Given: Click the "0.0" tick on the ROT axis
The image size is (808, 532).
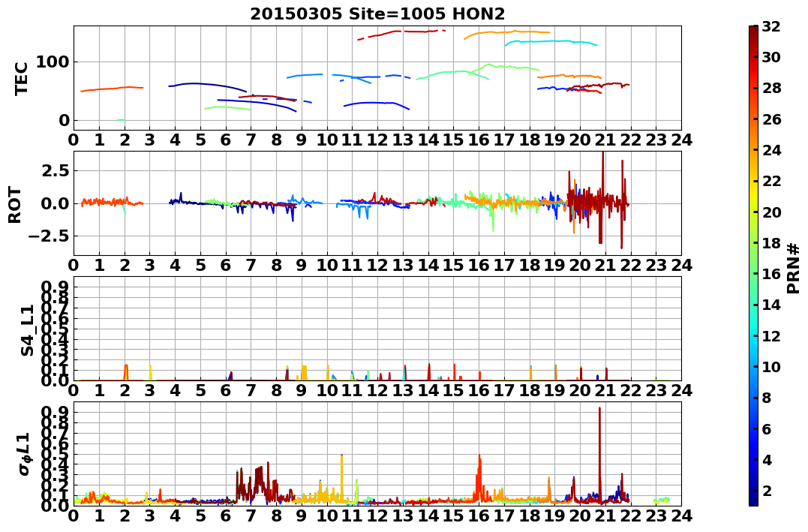Looking at the screenshot, I should tap(55, 203).
